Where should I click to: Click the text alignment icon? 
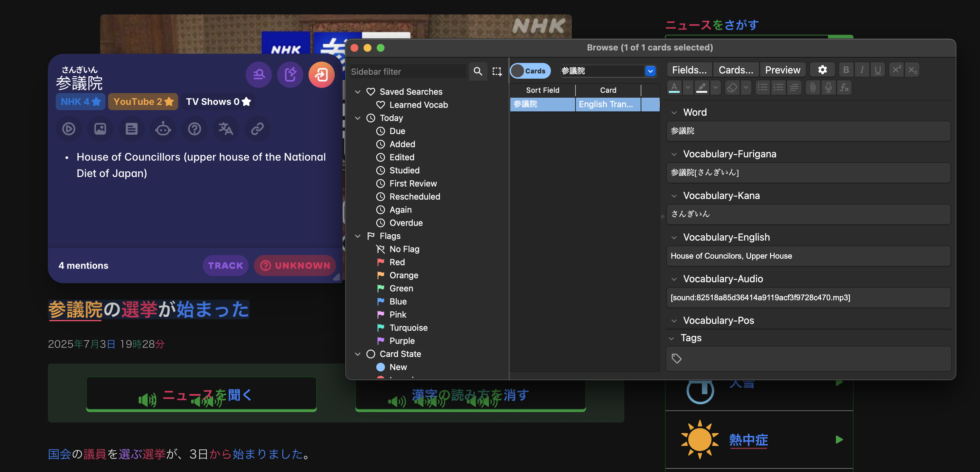point(794,88)
